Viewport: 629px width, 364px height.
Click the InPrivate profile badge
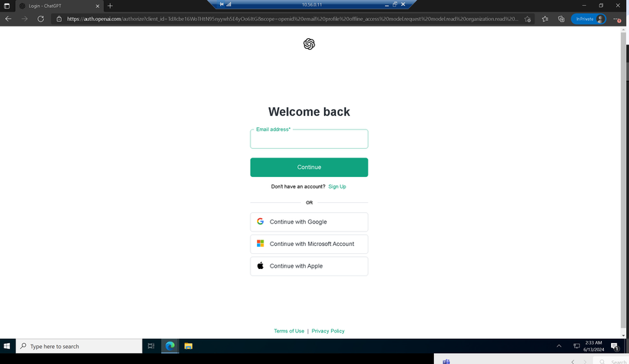click(x=589, y=19)
